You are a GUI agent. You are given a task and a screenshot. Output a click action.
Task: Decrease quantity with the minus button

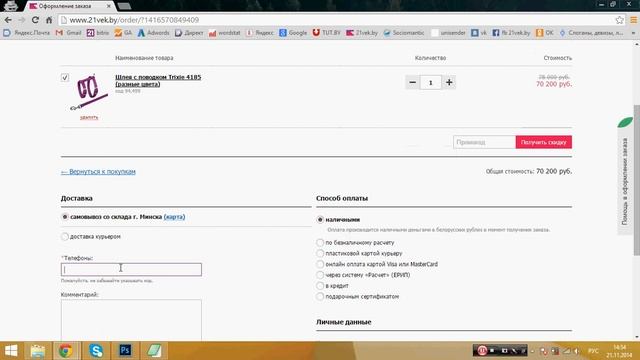[x=413, y=82]
